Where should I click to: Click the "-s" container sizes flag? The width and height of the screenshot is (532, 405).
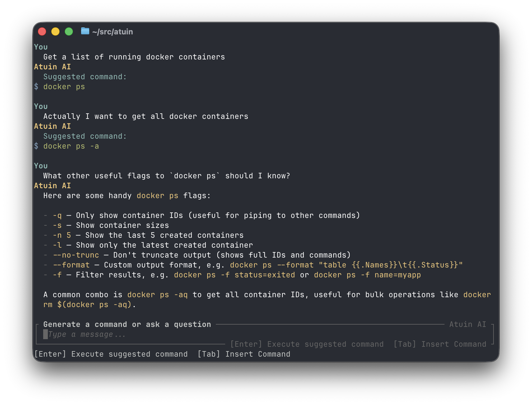(x=57, y=226)
